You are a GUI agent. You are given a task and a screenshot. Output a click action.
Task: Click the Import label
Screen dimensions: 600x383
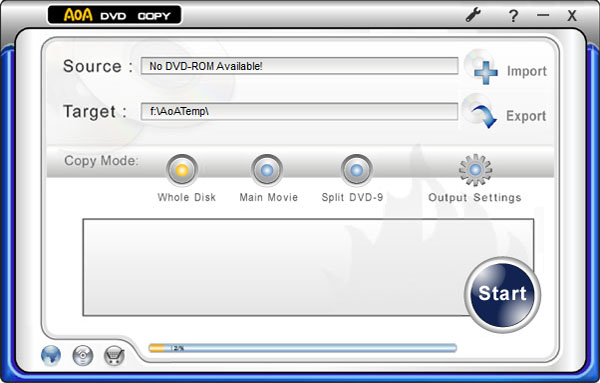(527, 71)
